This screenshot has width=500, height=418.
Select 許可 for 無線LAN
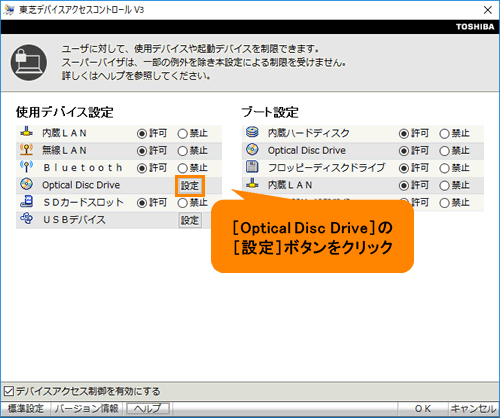142,151
